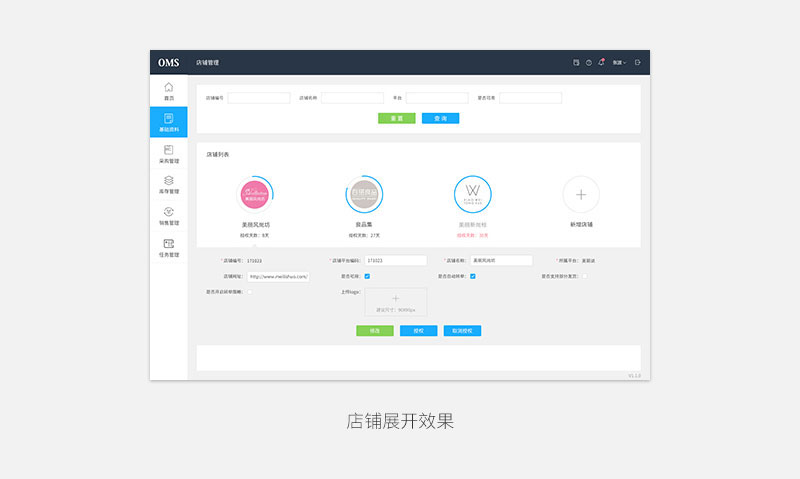The height and width of the screenshot is (479, 800).
Task: Click the 上传logo upload box
Action: 395,302
